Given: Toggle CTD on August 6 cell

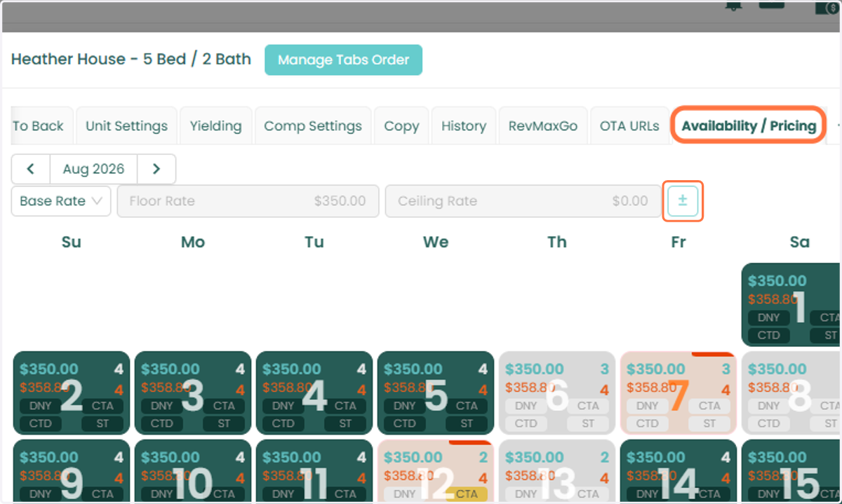Looking at the screenshot, I should [526, 423].
